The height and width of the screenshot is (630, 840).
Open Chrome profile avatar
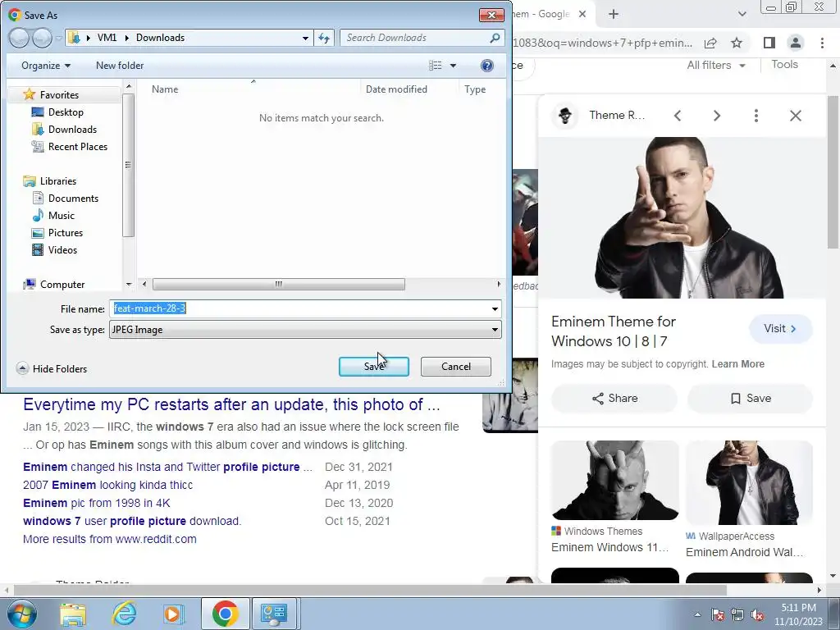(x=796, y=43)
